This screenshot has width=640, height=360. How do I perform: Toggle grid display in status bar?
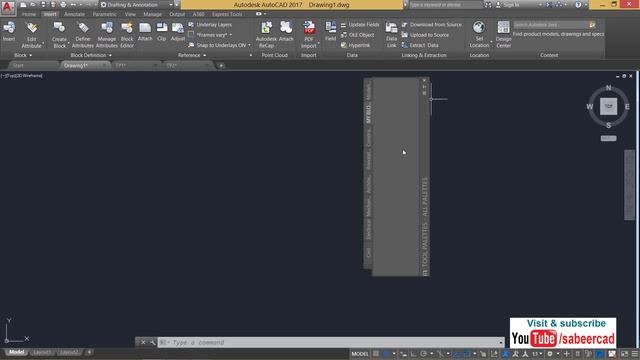[376, 354]
